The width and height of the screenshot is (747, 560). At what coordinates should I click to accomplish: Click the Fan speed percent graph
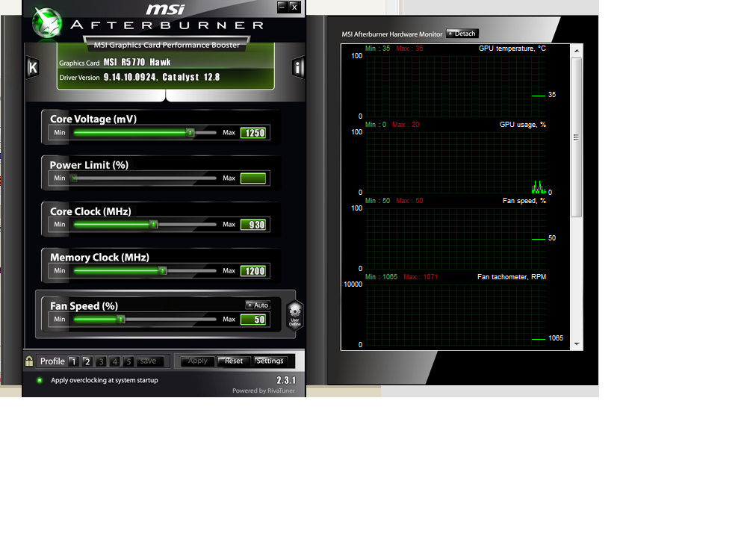click(456, 239)
